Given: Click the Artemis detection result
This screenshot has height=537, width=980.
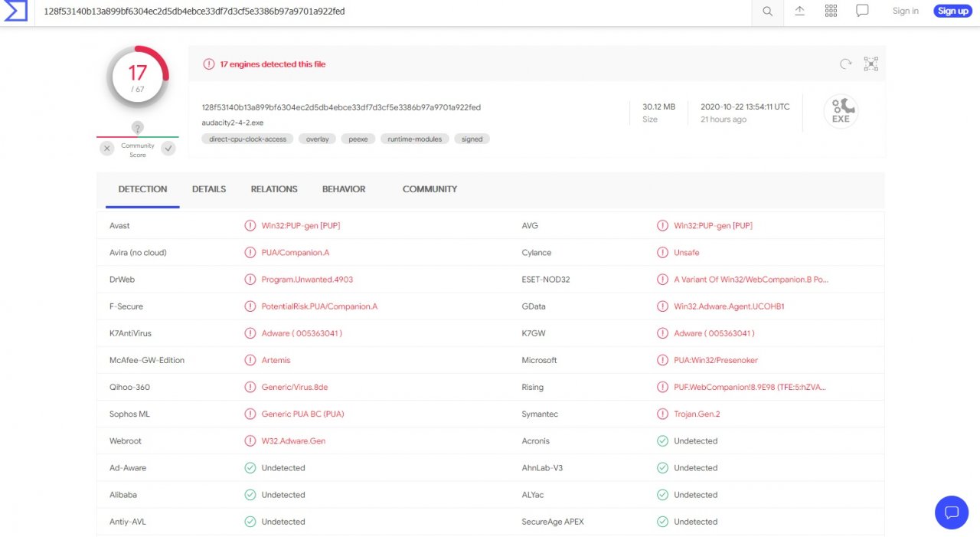Looking at the screenshot, I should pyautogui.click(x=276, y=360).
